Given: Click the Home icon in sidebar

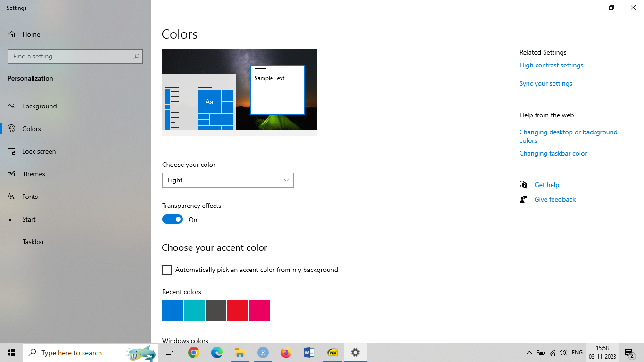Looking at the screenshot, I should 12,34.
